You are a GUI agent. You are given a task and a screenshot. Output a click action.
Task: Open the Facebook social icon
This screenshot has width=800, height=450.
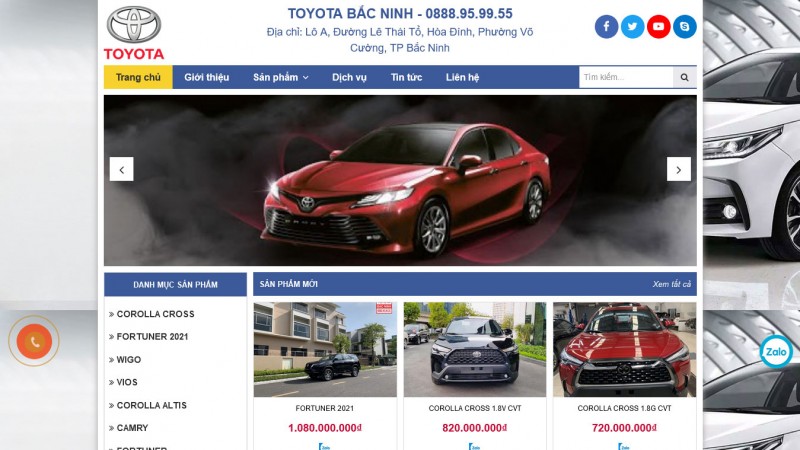point(606,27)
